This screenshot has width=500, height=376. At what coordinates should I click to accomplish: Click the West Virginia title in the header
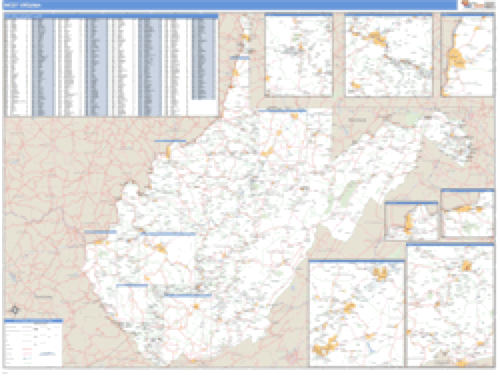(22, 5)
